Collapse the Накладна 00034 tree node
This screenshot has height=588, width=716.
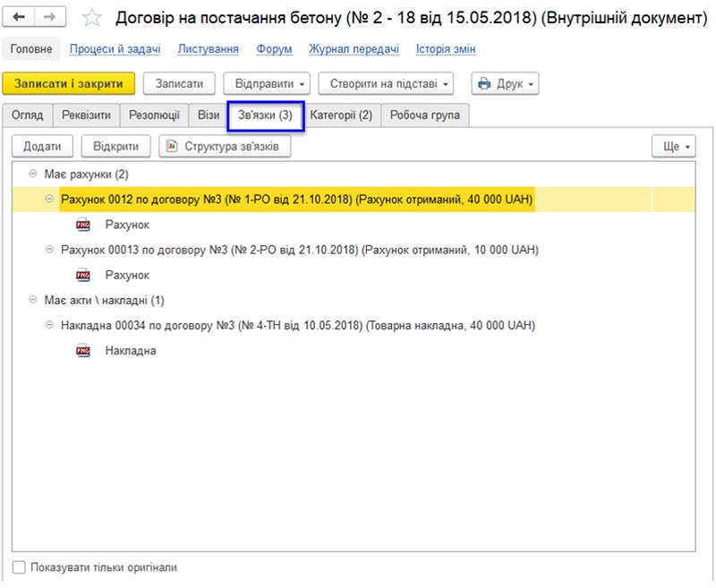pyautogui.click(x=49, y=325)
